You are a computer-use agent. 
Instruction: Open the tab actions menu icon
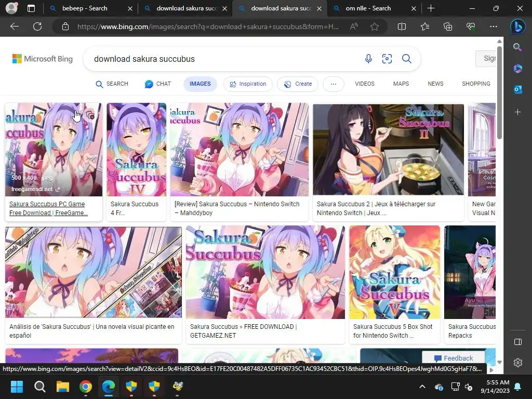31,8
